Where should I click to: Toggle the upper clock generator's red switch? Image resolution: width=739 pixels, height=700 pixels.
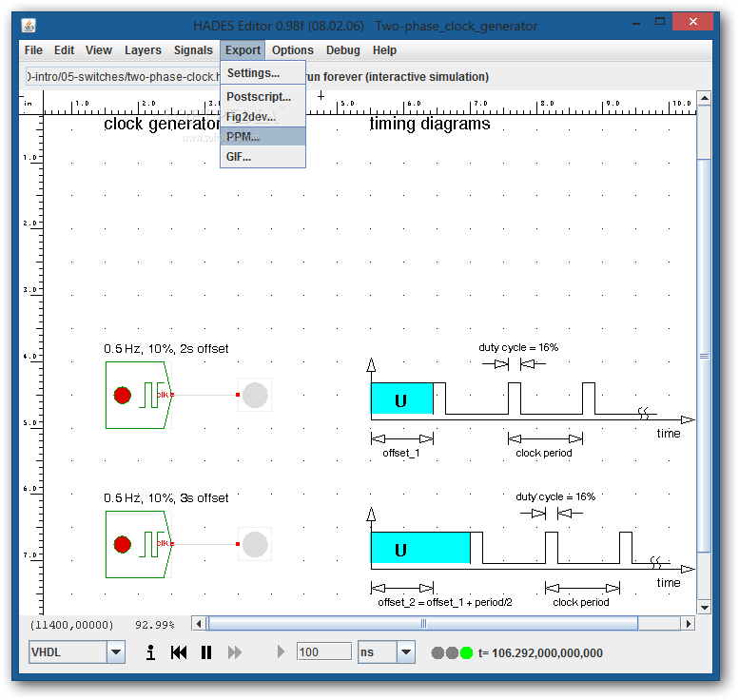(x=123, y=395)
